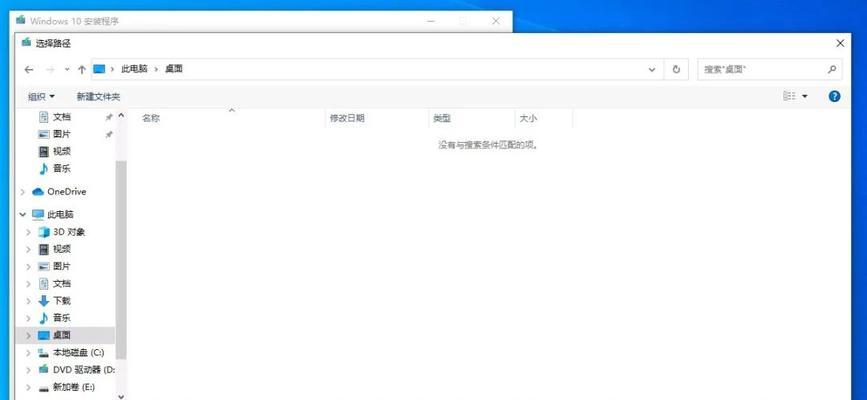This screenshot has height=400, width=867.
Task: Select 此电脑 in the navigation pane
Action: click(60, 214)
